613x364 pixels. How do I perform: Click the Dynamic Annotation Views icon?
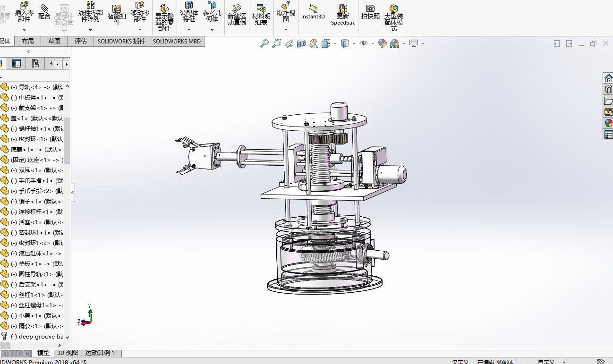313,43
